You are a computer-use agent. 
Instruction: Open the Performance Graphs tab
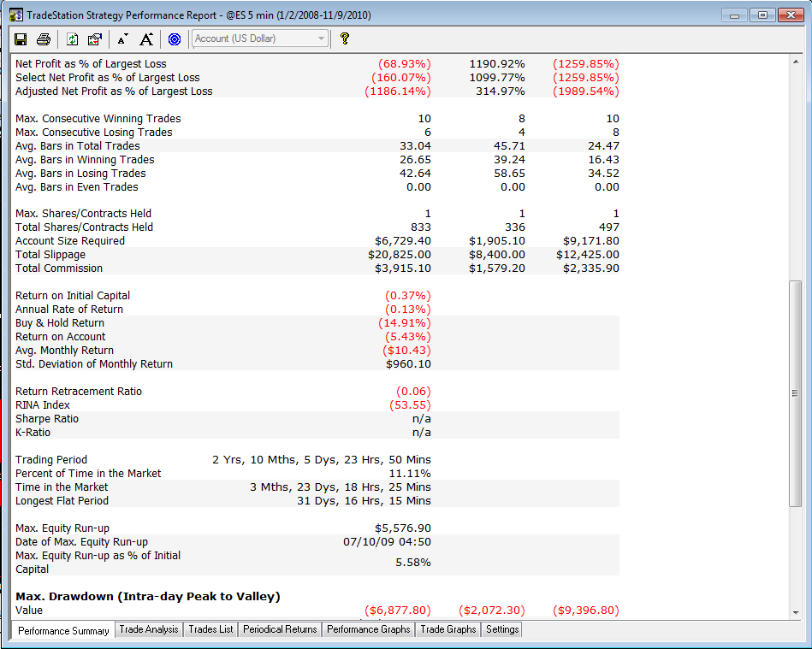click(x=368, y=629)
